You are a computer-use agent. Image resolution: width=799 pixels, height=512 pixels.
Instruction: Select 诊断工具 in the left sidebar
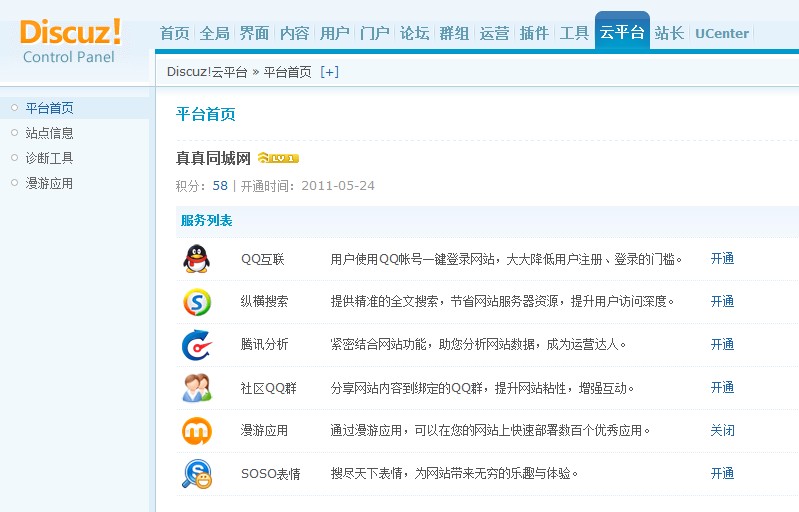point(49,158)
